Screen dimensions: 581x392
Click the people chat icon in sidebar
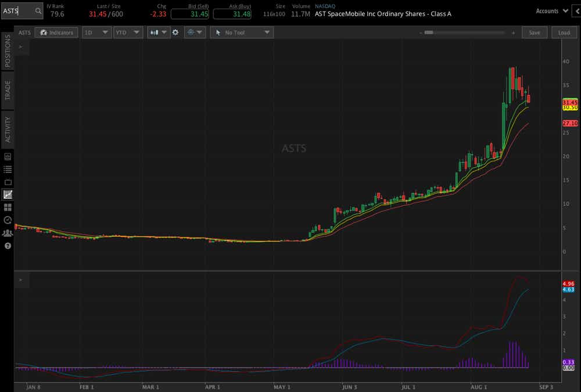click(8, 232)
